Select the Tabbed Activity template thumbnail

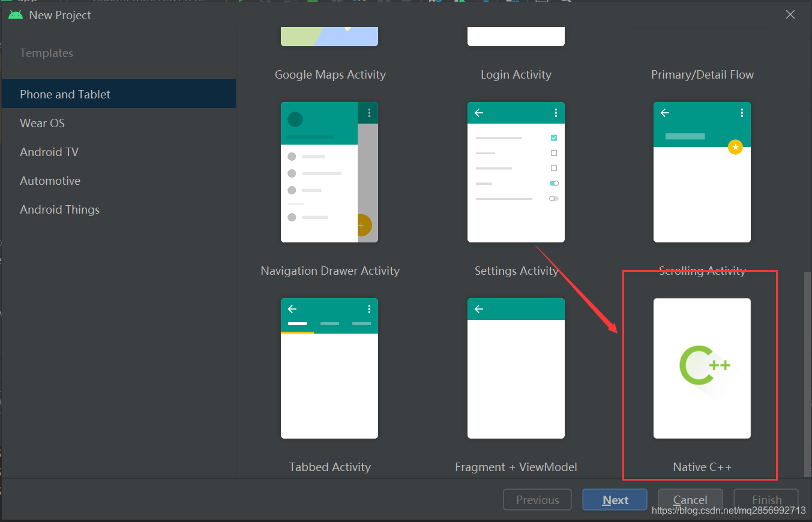[x=329, y=368]
